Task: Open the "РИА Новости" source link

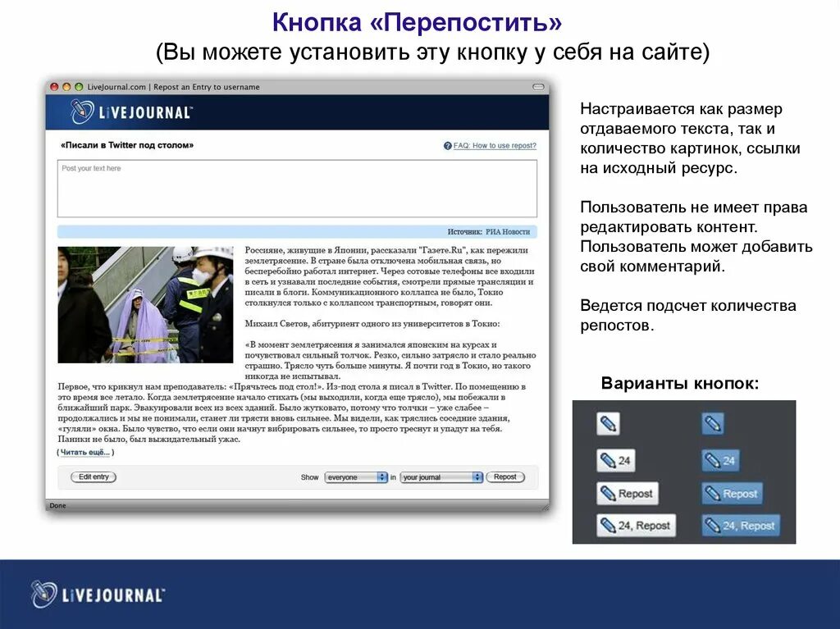Action: click(507, 232)
